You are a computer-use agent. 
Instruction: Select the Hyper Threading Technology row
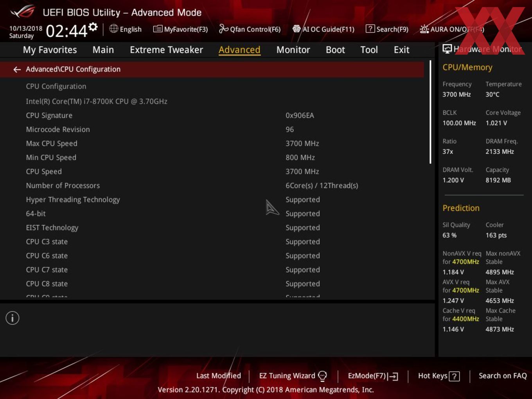[212, 199]
